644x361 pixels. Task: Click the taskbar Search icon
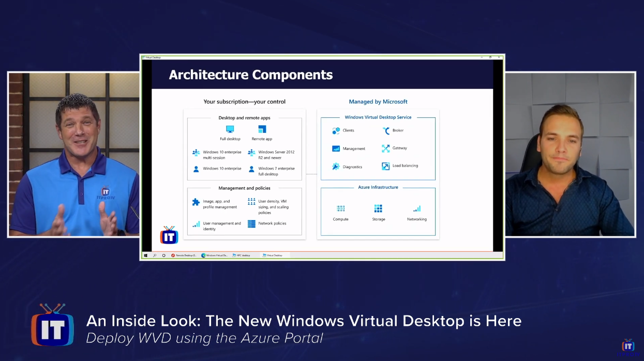point(155,255)
